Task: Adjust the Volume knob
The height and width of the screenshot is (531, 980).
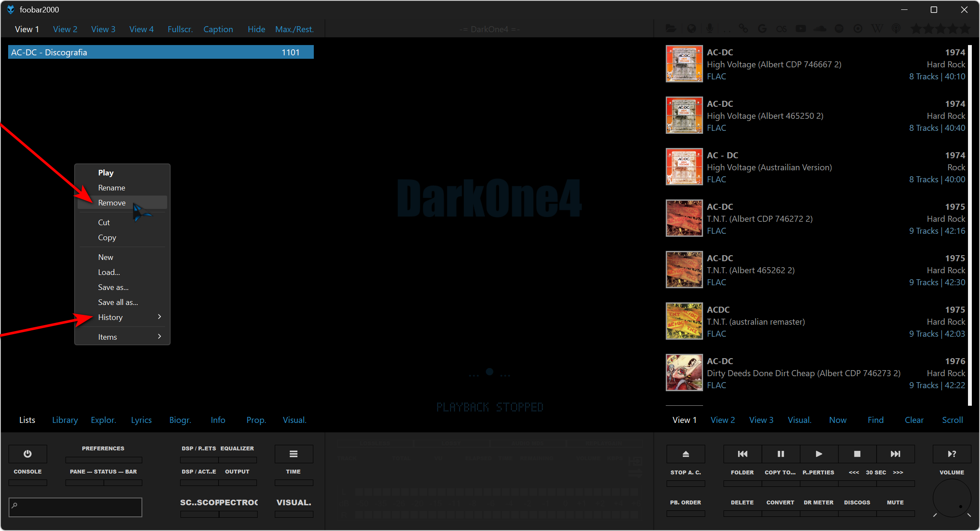Action: (x=952, y=498)
